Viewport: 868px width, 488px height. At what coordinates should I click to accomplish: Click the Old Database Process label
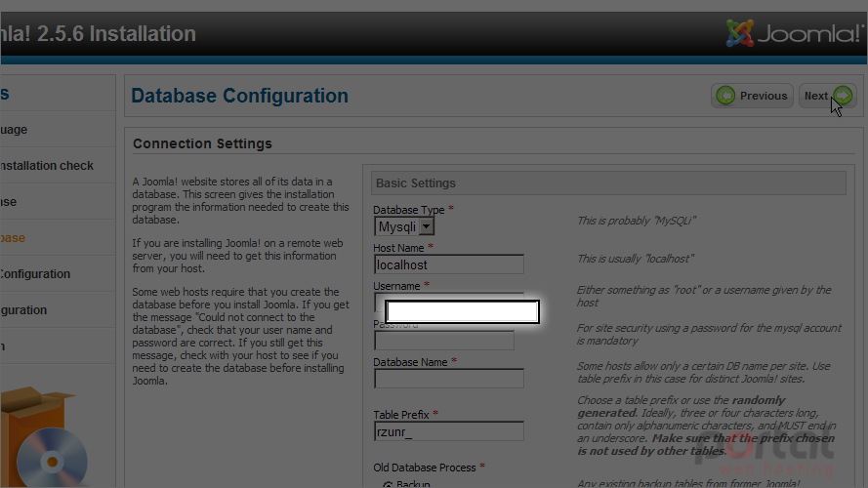[x=425, y=468]
